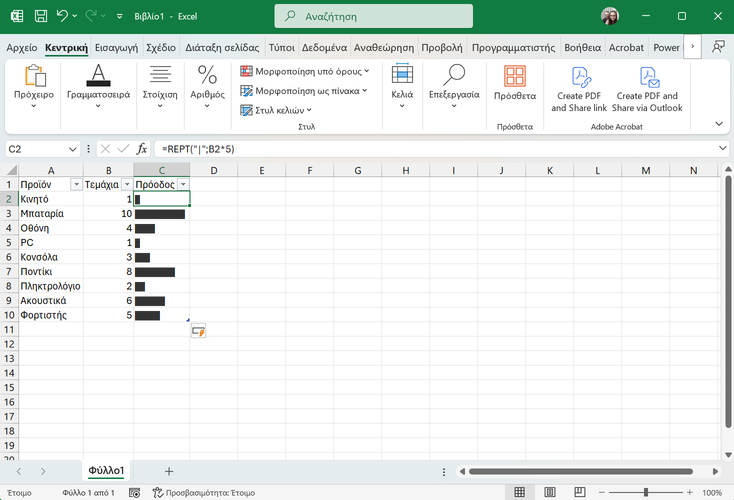Open the Προϊόν column filter dropdown
734x500 pixels.
[x=76, y=185]
